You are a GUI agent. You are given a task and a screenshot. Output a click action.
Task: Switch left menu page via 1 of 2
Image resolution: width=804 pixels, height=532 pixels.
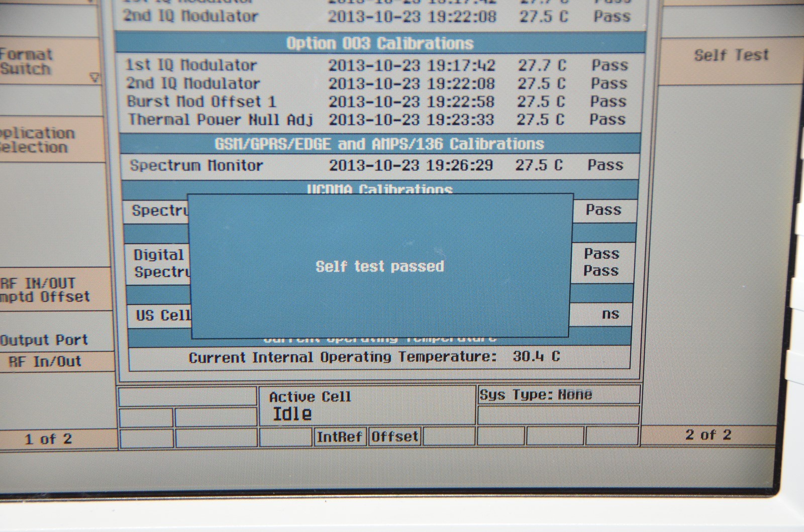click(48, 439)
